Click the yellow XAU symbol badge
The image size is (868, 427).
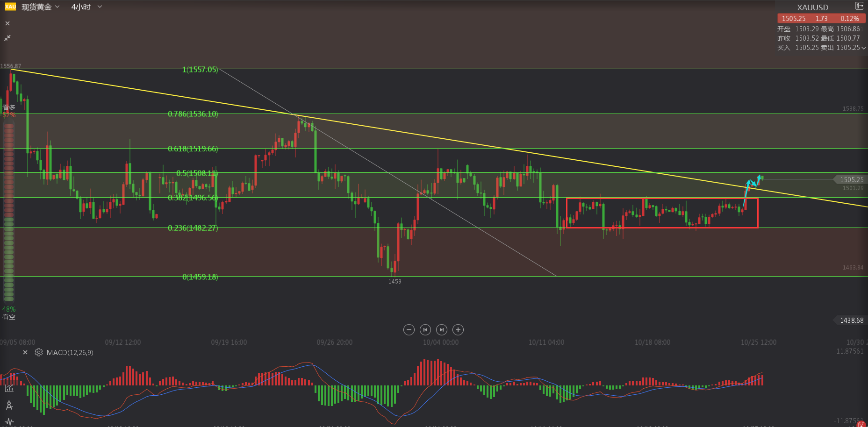(10, 7)
